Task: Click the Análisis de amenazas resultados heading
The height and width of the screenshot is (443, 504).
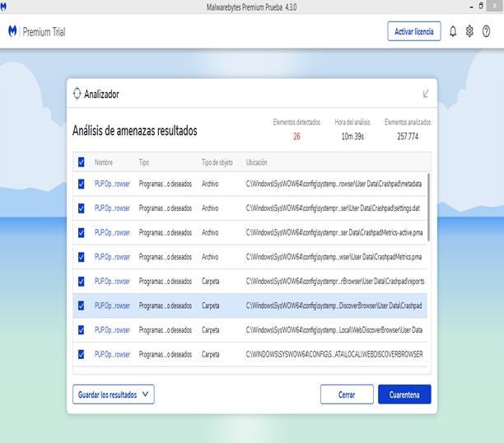Action: pyautogui.click(x=135, y=131)
